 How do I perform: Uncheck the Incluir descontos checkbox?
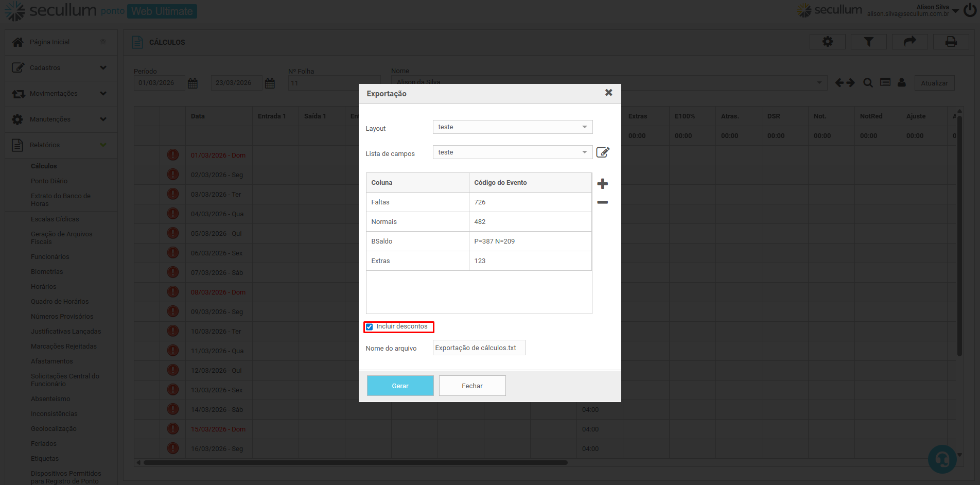(370, 327)
